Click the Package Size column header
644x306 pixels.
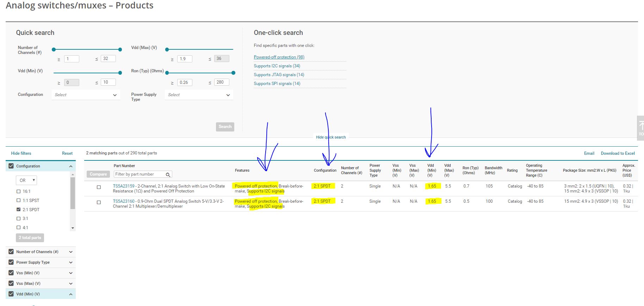click(589, 171)
